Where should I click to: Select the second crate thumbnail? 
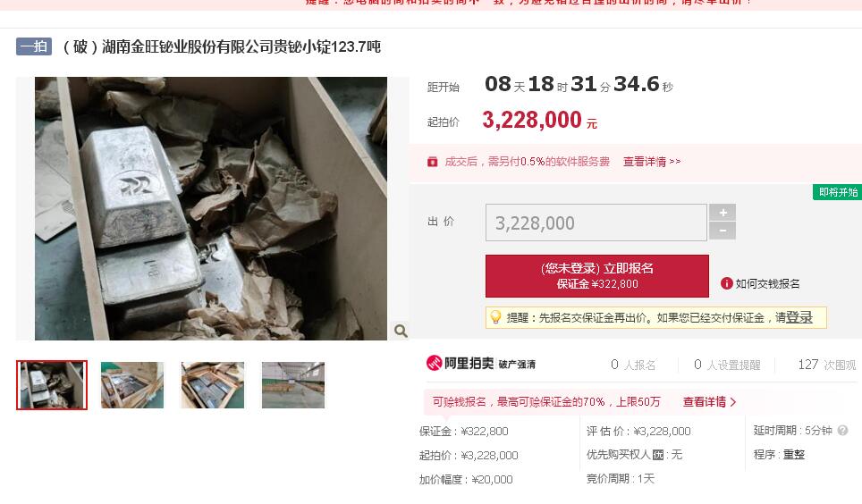[x=132, y=385]
